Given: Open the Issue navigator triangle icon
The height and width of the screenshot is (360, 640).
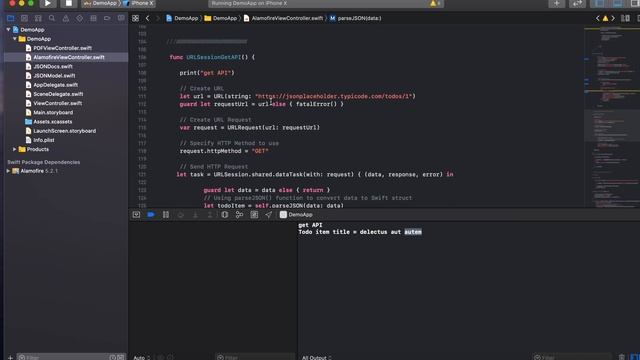Looking at the screenshot, I should (x=66, y=18).
